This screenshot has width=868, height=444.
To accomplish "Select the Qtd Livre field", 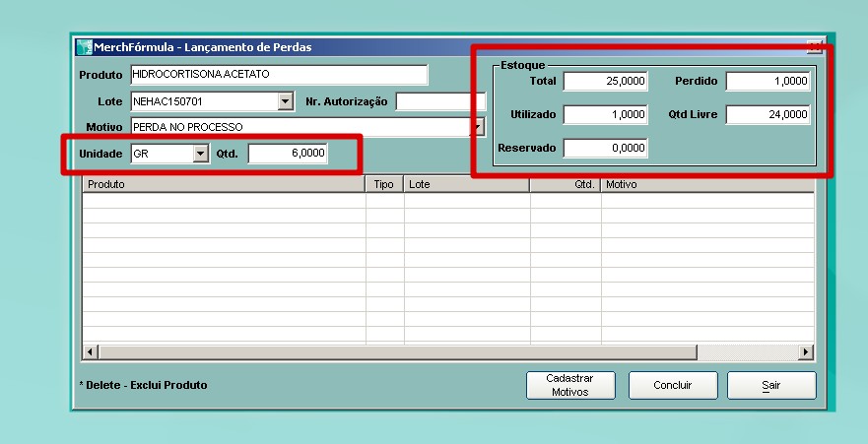I will tap(768, 114).
